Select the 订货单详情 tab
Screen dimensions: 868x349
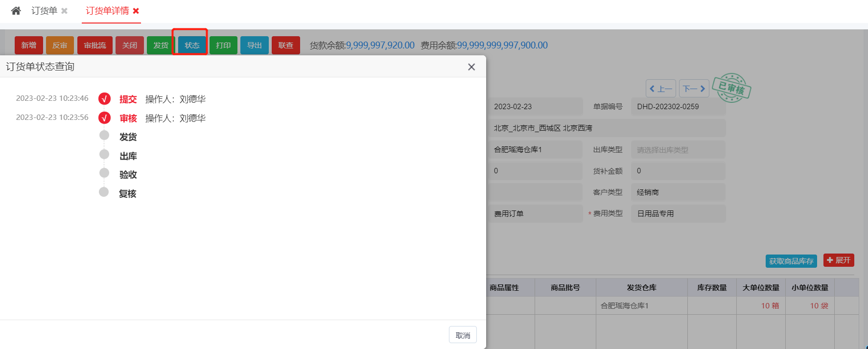tap(107, 11)
